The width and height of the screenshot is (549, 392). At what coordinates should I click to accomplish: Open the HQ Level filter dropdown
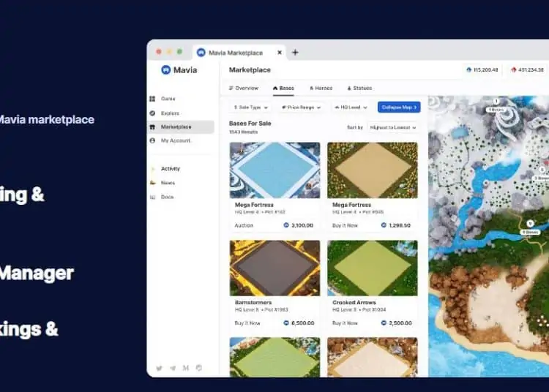(351, 108)
